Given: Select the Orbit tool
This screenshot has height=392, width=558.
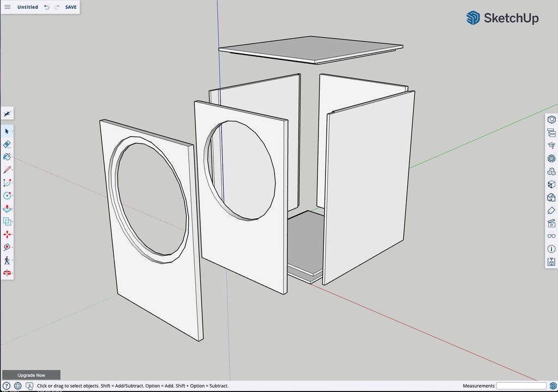Looking at the screenshot, I should [x=7, y=273].
